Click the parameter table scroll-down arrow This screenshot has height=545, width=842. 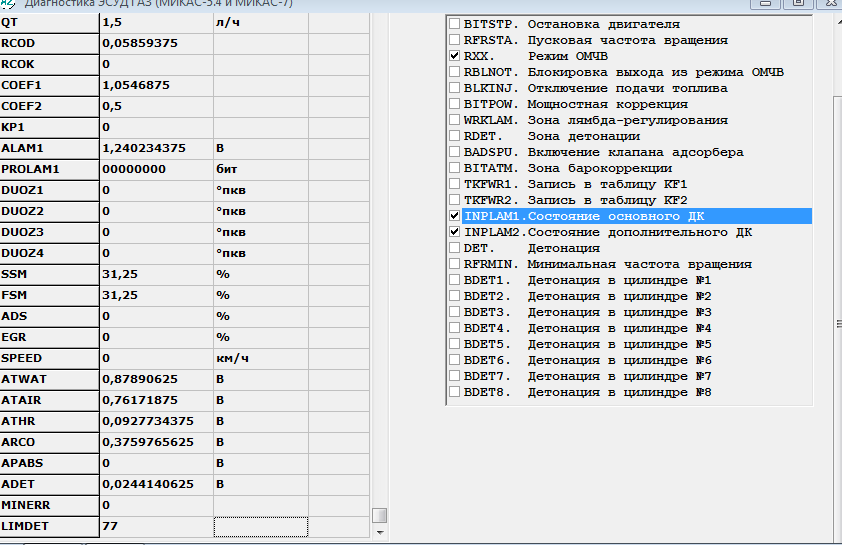[x=380, y=533]
